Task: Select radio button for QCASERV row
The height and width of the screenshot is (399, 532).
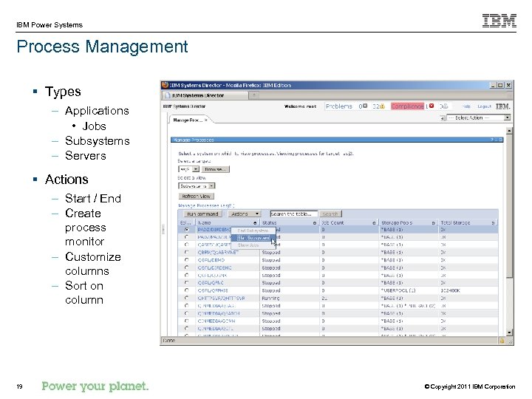Action: 187,245
